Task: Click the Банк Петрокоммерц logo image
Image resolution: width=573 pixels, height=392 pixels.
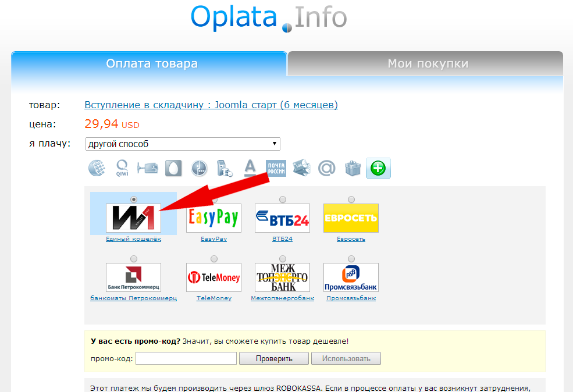Action: click(133, 277)
